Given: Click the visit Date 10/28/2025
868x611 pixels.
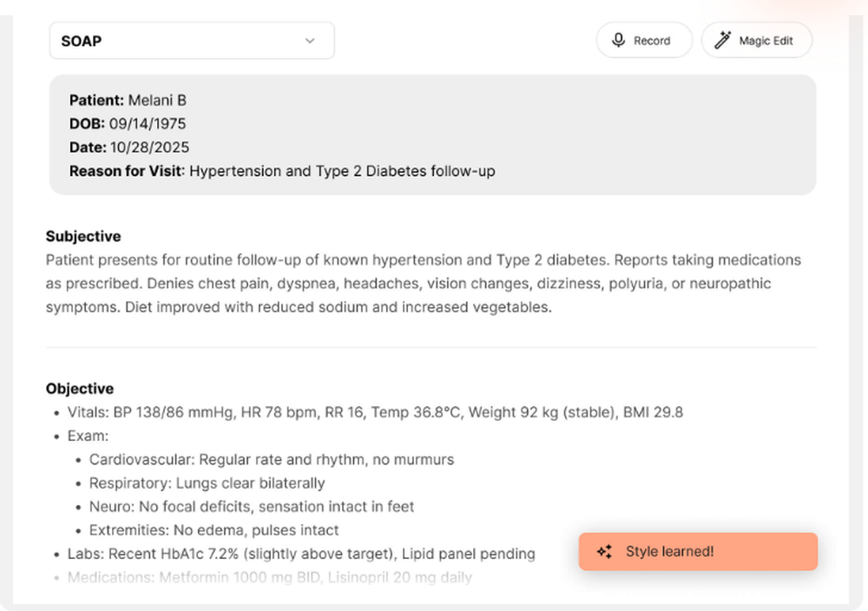Looking at the screenshot, I should [149, 148].
